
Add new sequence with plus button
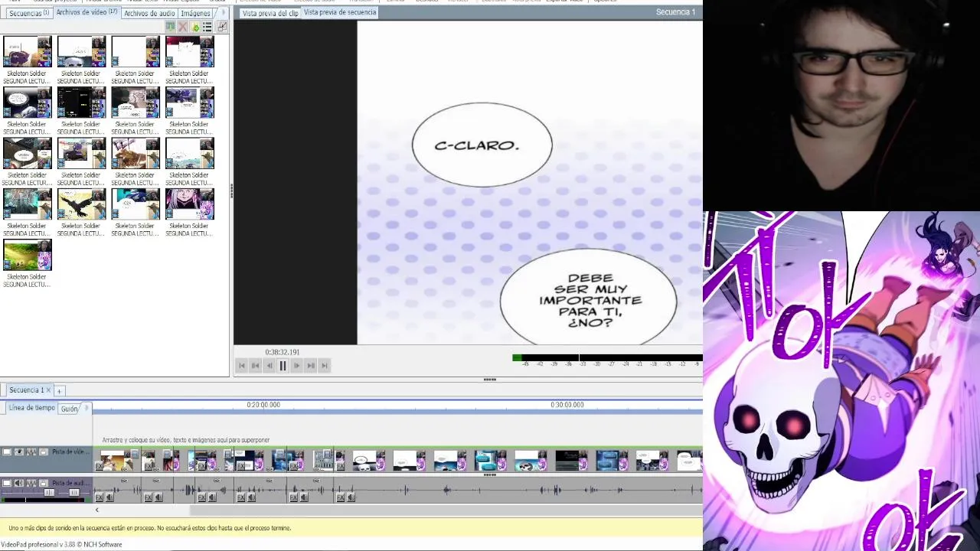click(x=59, y=391)
